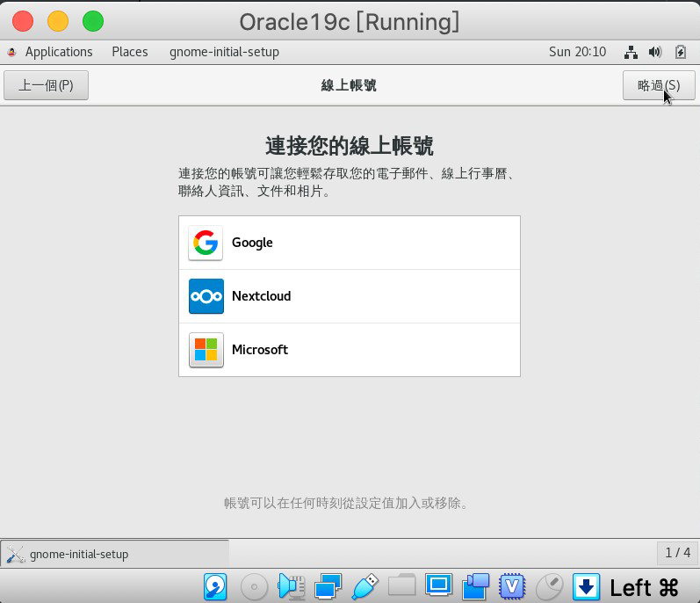Click the 1 / 4 workspace indicator
The width and height of the screenshot is (700, 603).
pos(677,553)
